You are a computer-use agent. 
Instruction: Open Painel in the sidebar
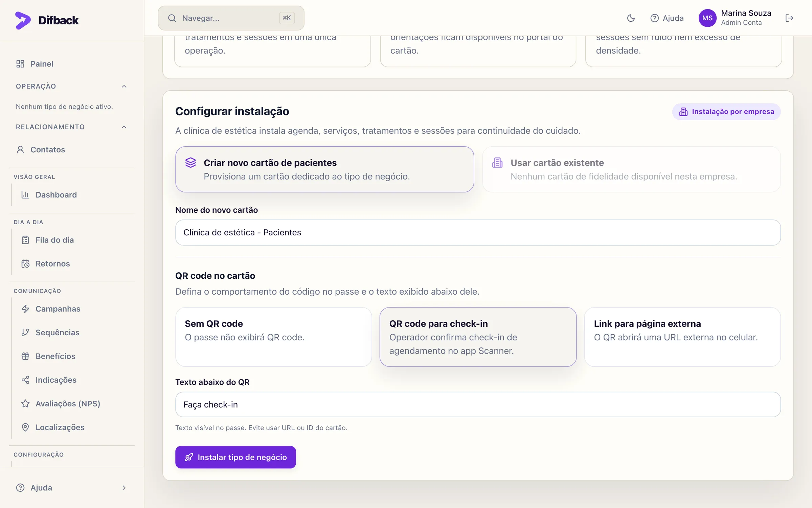click(72, 64)
